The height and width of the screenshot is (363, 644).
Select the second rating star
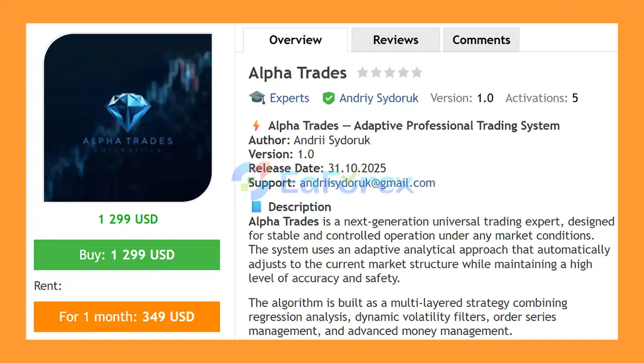[376, 73]
